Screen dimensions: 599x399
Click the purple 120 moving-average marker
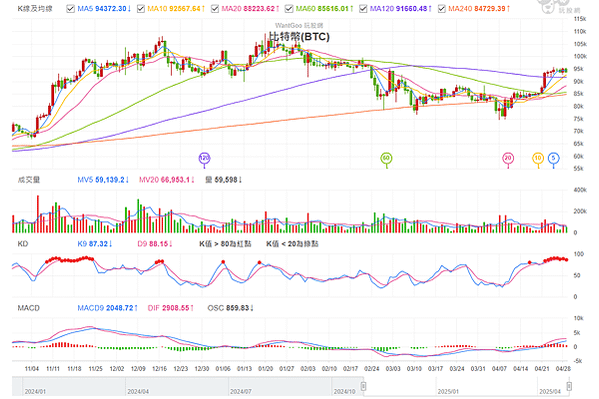[204, 158]
